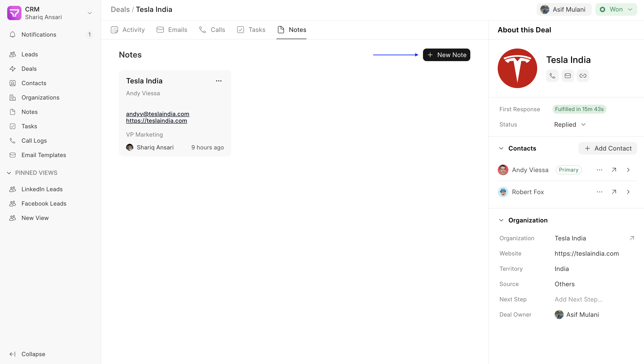The image size is (644, 364).
Task: Click Shariq Ansari avatar on note card
Action: coord(129,147)
